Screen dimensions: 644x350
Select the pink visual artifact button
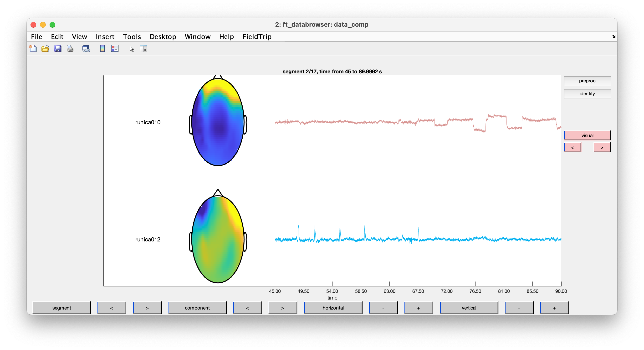[587, 135]
